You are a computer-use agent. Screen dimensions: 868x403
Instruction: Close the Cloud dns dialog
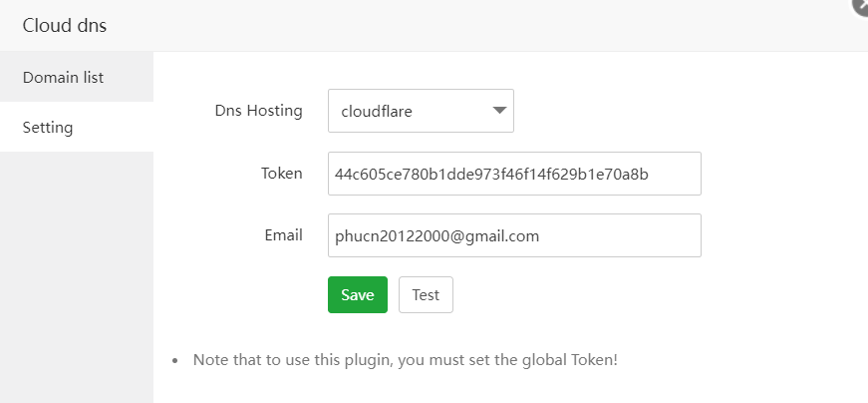862,5
